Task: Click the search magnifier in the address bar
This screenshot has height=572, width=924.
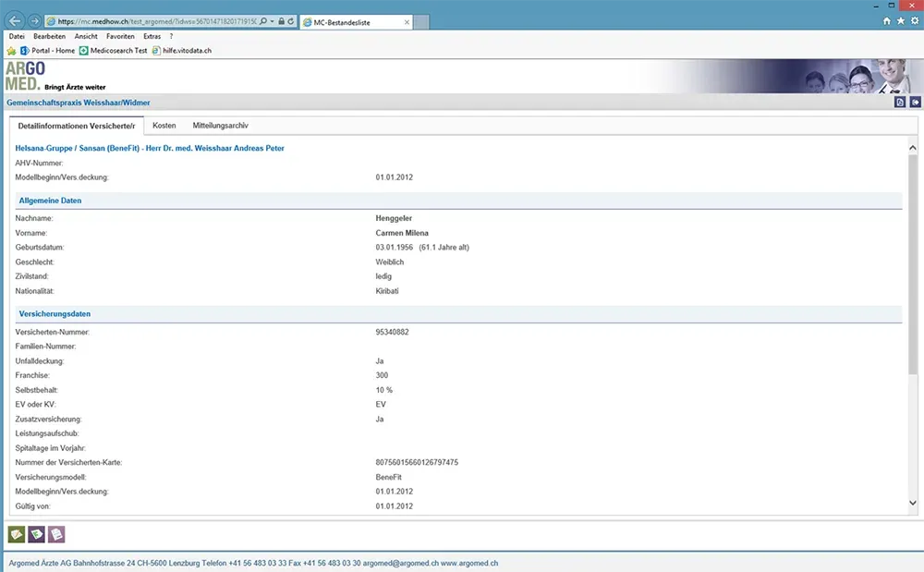Action: pyautogui.click(x=263, y=21)
